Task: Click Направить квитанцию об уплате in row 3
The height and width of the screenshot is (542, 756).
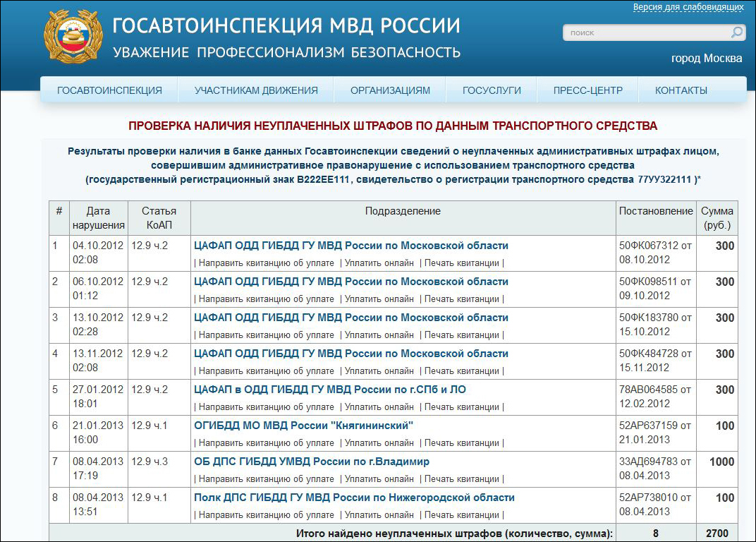Action: [266, 335]
